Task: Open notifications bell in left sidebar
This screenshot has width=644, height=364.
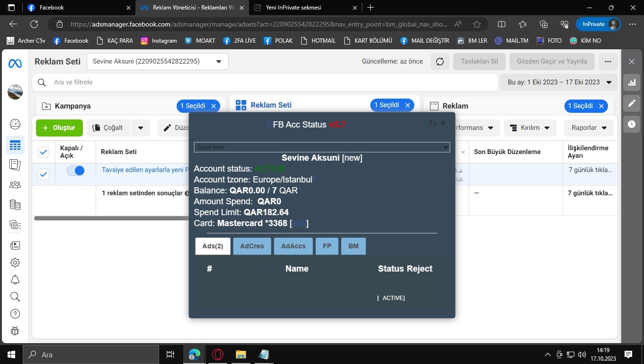Action: tap(15, 280)
